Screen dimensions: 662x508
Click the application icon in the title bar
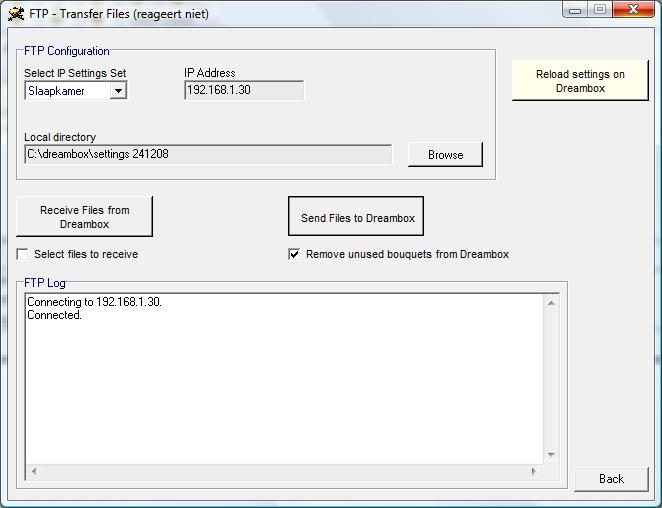coord(16,14)
